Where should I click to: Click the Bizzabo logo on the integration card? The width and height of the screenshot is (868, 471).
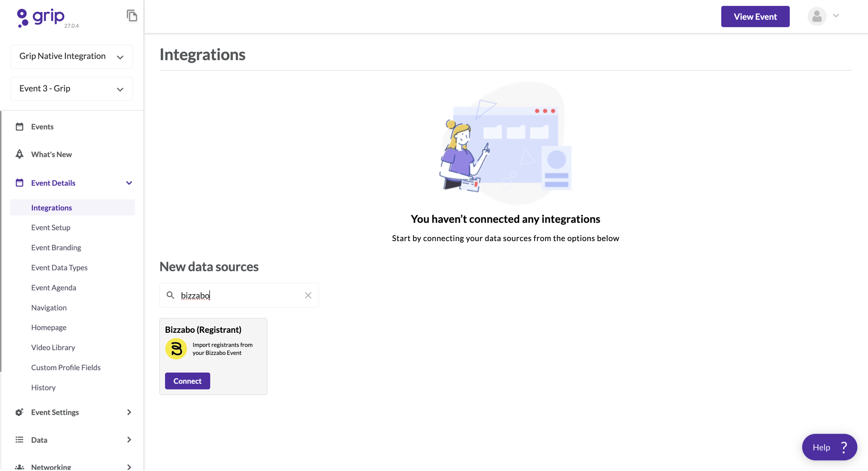click(176, 349)
